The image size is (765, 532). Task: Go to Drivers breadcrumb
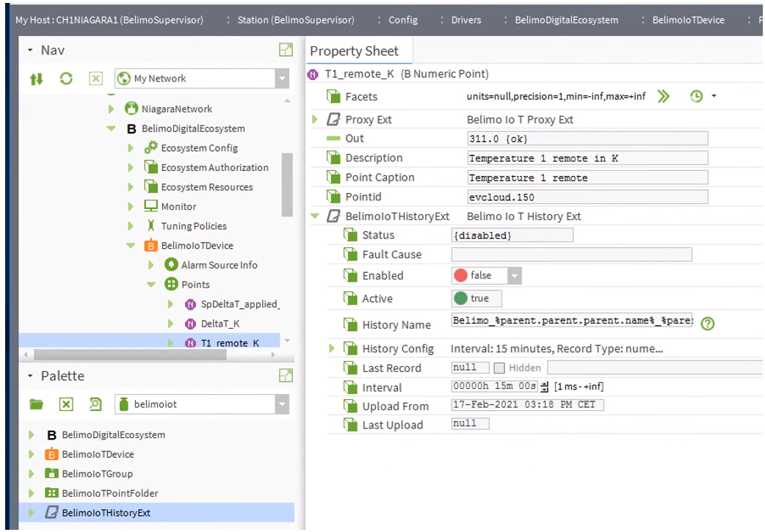point(466,20)
